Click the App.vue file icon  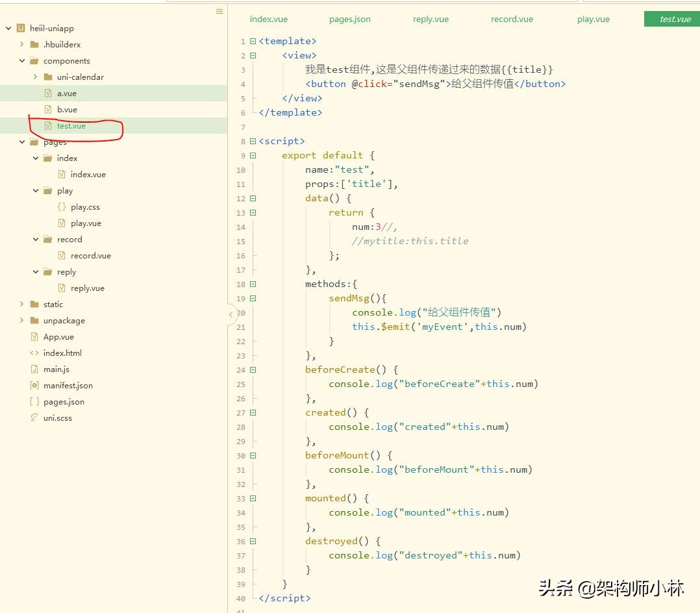[34, 337]
